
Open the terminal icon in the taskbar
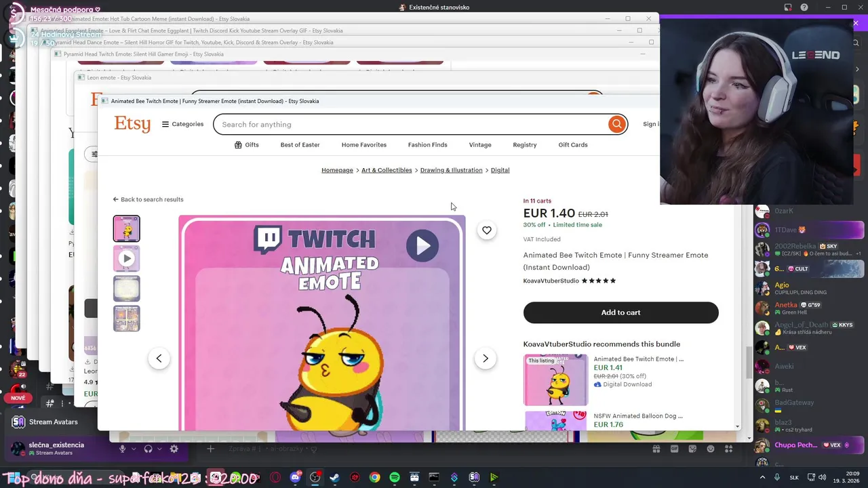pos(434,477)
